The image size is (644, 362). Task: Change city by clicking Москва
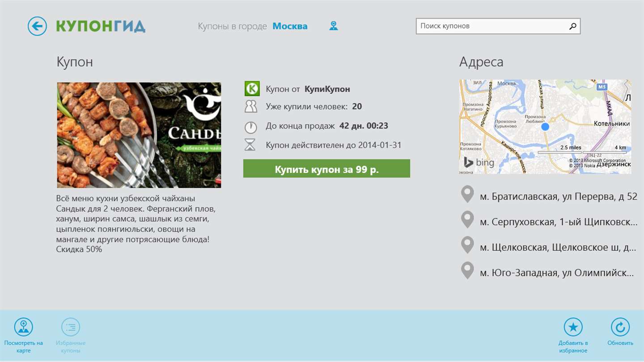coord(290,26)
